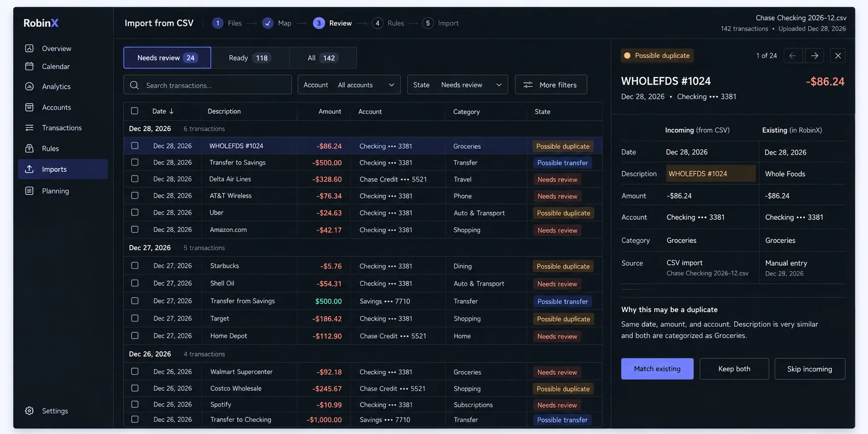The height and width of the screenshot is (434, 868).
Task: Switch to the Needs review tab
Action: point(167,58)
